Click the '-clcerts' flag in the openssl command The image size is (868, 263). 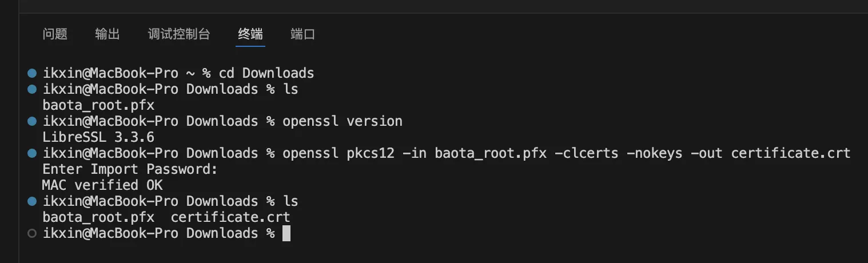click(x=587, y=153)
